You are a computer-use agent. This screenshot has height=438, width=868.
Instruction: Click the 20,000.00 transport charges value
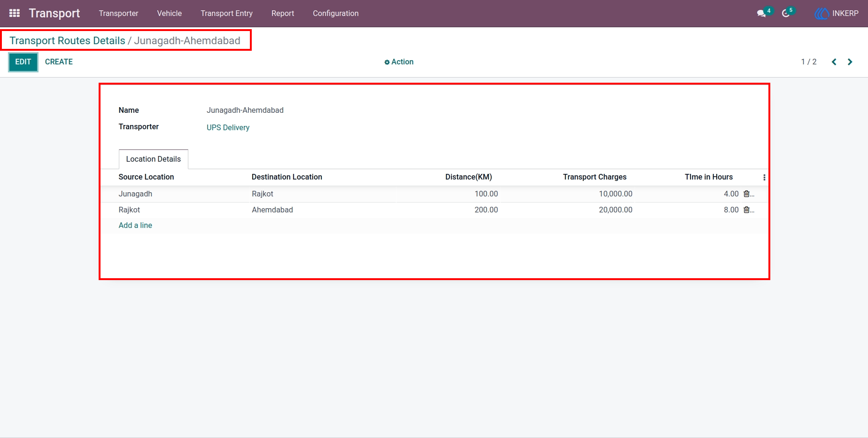[616, 210]
